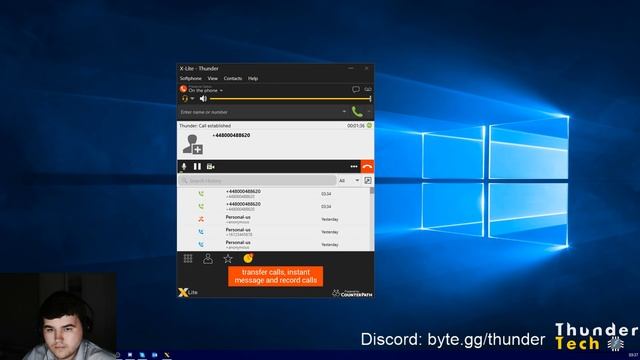Open the Softphone menu
Viewport: 640px width, 360px height.
[x=191, y=78]
